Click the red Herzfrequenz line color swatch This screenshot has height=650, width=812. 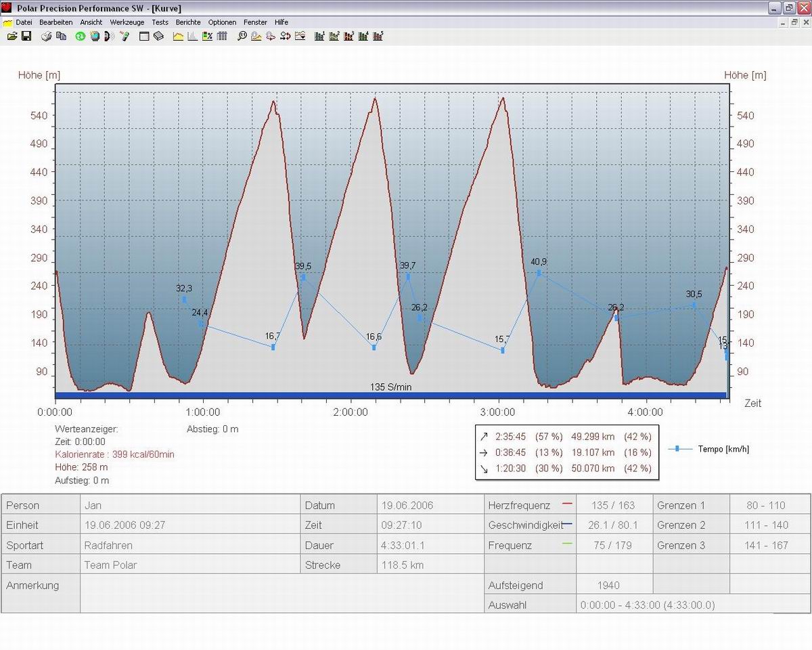(567, 504)
